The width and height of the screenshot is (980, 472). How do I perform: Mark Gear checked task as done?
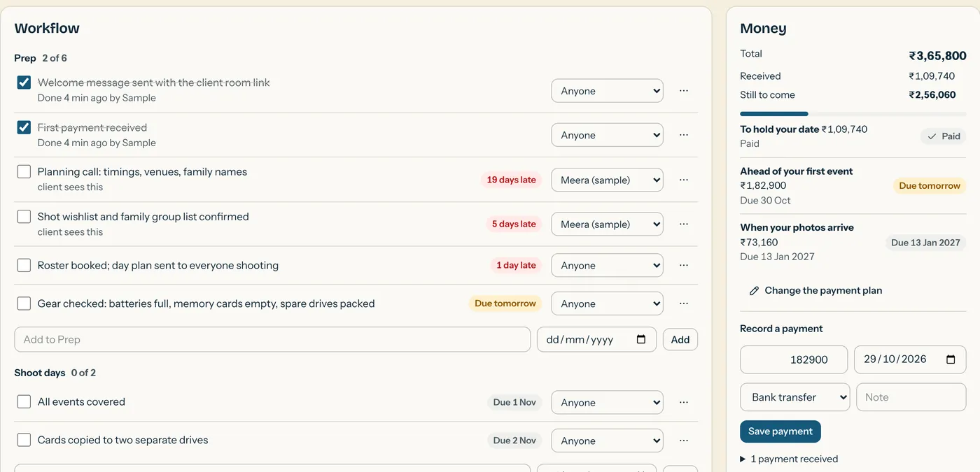tap(24, 303)
